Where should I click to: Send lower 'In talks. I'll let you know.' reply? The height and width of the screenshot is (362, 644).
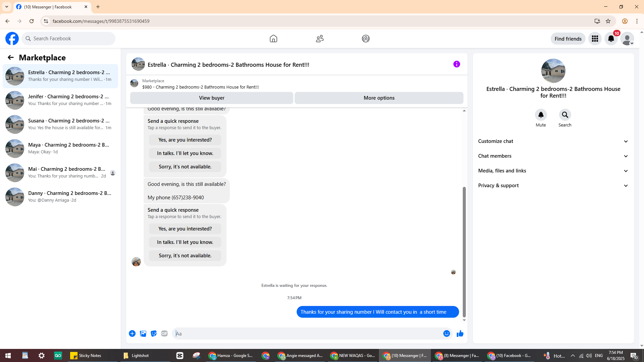click(185, 242)
